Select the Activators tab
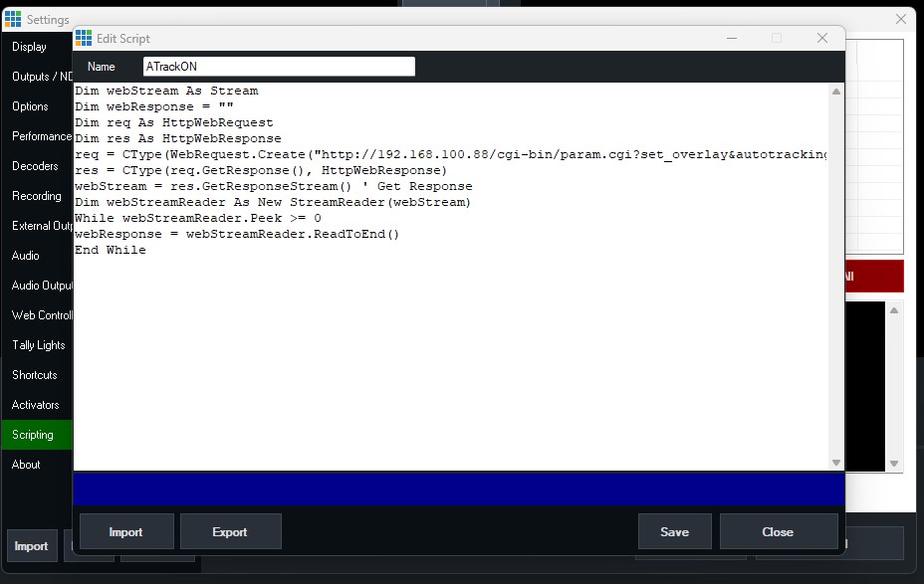The height and width of the screenshot is (584, 924). coord(37,405)
